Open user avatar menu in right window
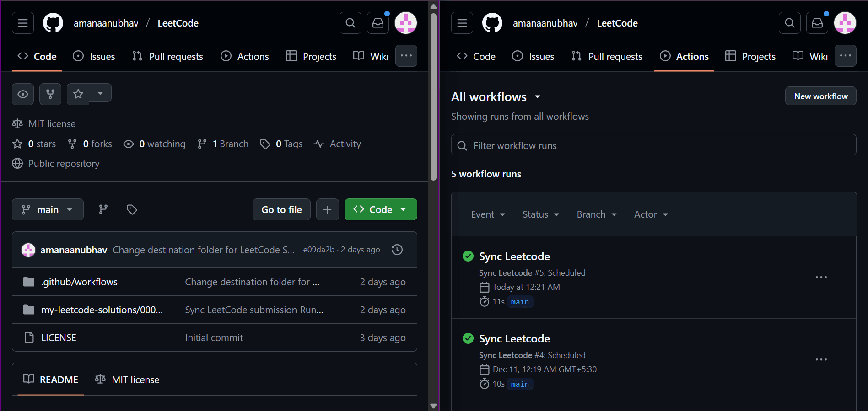 [845, 23]
